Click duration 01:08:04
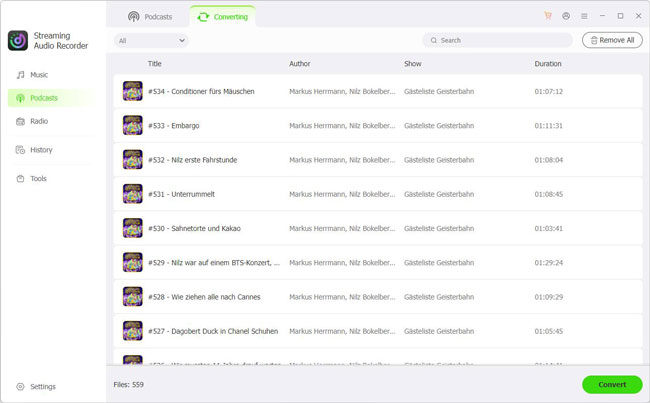The height and width of the screenshot is (403, 650). pyautogui.click(x=548, y=160)
